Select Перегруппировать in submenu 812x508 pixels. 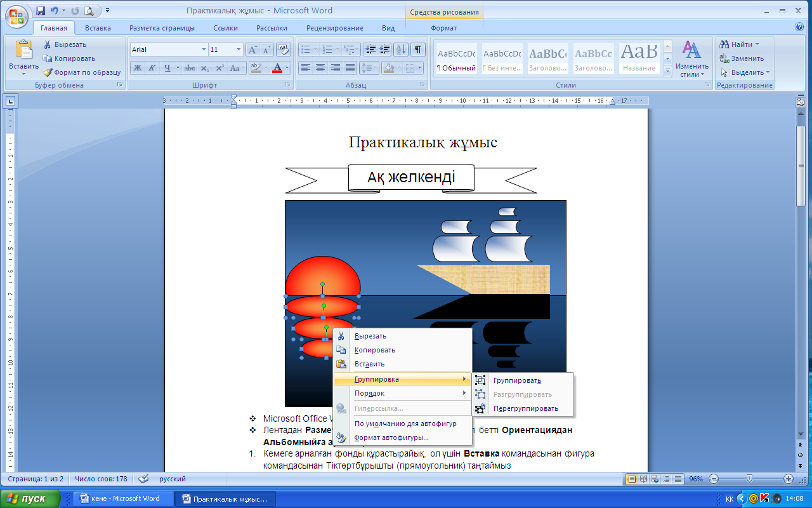(x=523, y=408)
